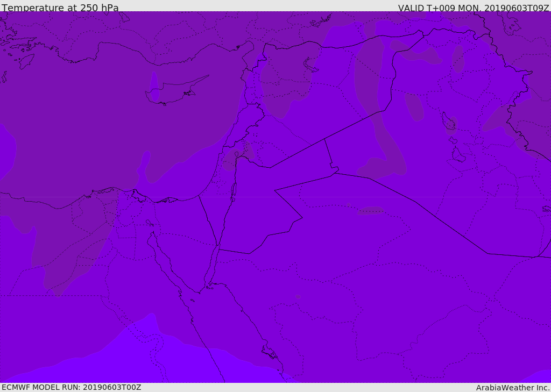Click the 'VALID T+009 MON. 20190603T09Z' label
551x392 pixels.
pyautogui.click(x=474, y=8)
